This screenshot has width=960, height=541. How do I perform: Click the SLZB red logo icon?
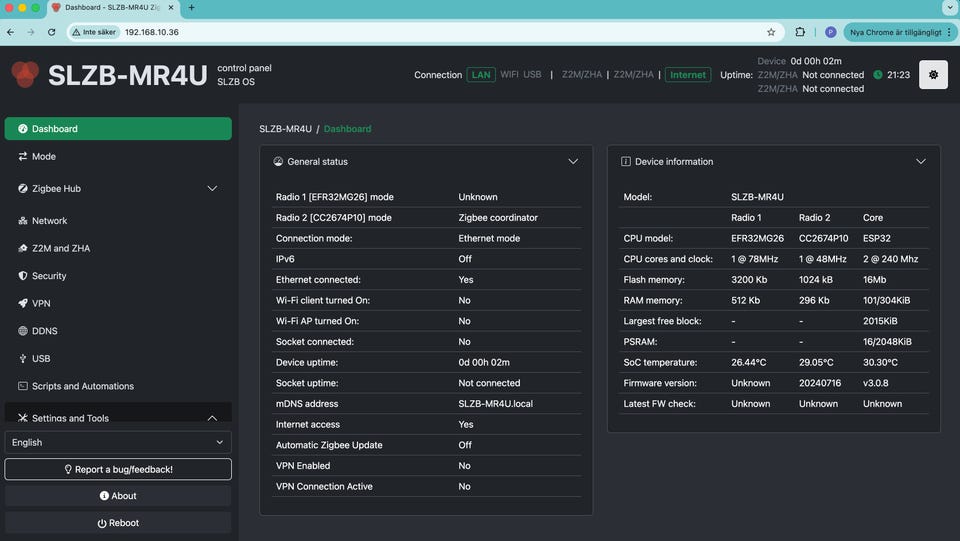point(25,75)
